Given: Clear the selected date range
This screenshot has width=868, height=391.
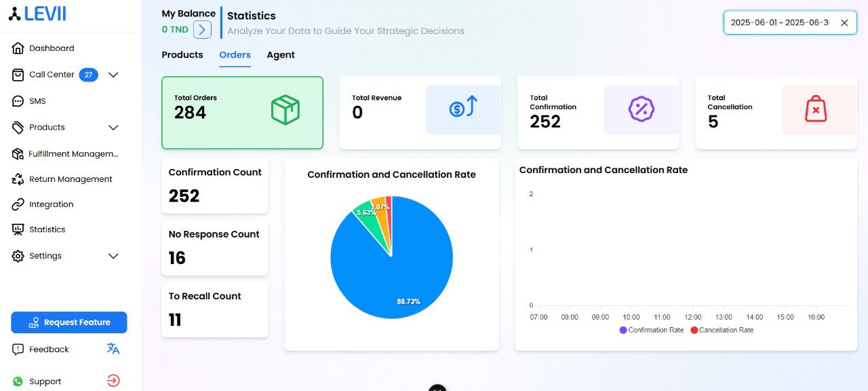Looking at the screenshot, I should (x=844, y=22).
